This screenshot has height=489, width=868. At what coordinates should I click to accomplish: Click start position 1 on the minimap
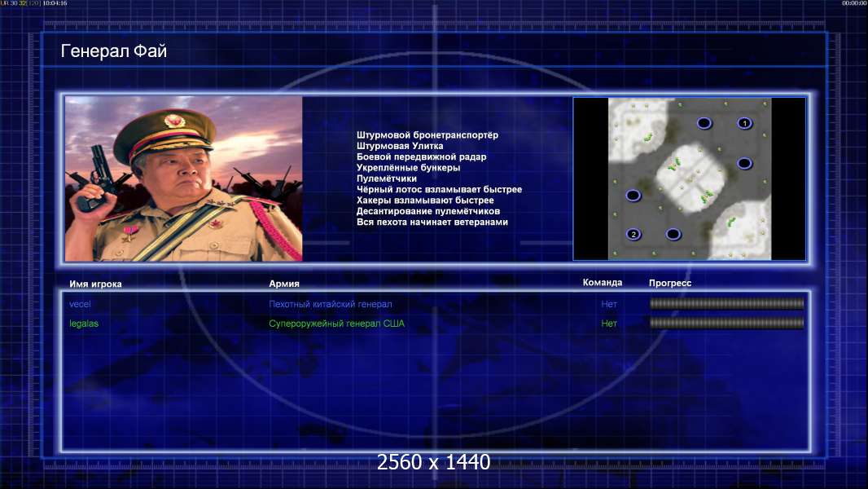pos(744,123)
